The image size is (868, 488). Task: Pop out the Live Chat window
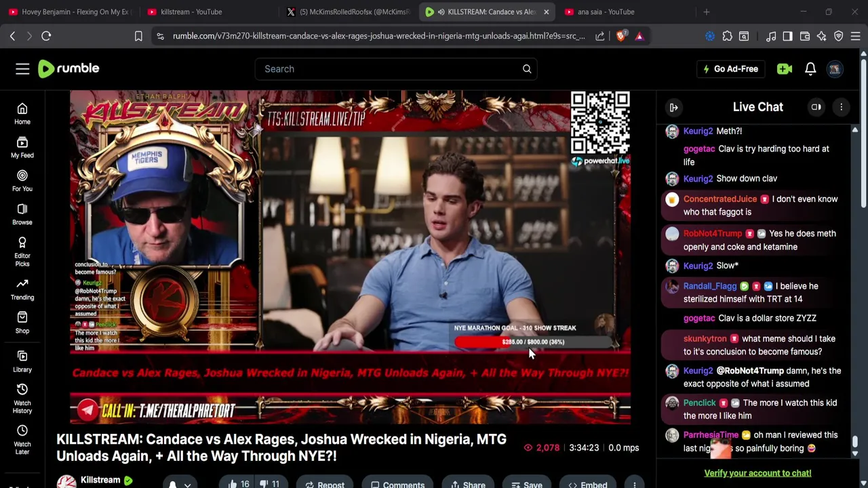pos(816,107)
